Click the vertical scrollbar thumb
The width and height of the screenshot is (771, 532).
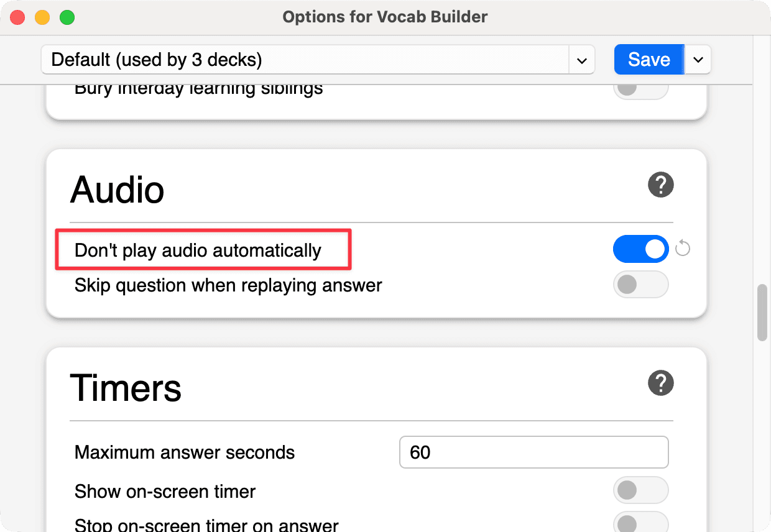(x=761, y=311)
